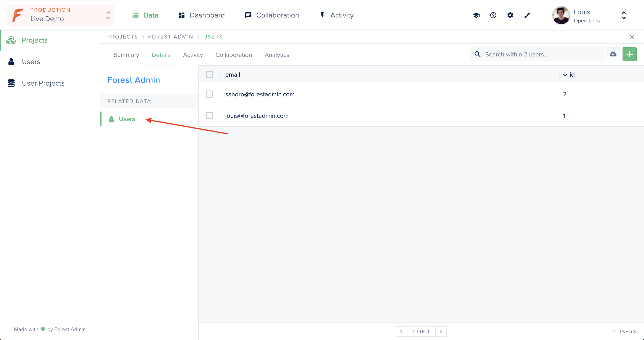Screen dimensions: 644x340
Task: Click the green plus add-user button
Action: [629, 54]
